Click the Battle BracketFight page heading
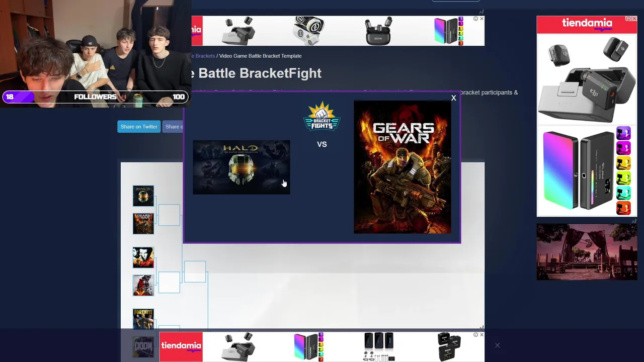Viewport: 644px width, 362px height. click(x=257, y=73)
